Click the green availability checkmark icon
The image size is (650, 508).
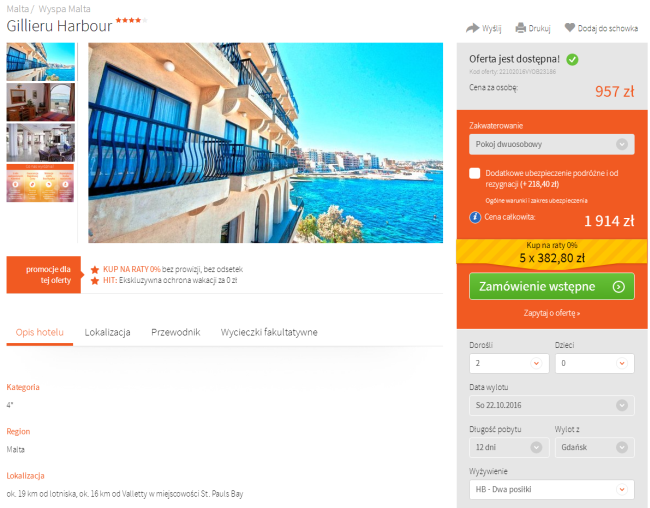coord(572,60)
